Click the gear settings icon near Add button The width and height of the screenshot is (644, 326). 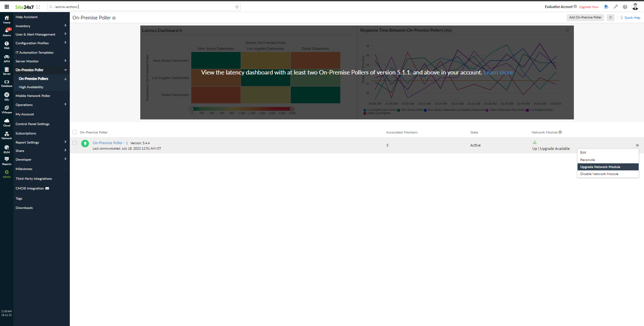pyautogui.click(x=610, y=17)
